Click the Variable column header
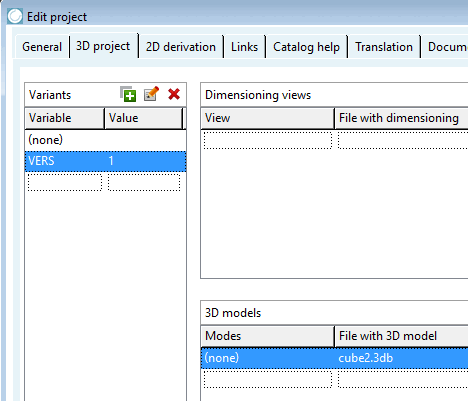 [x=65, y=118]
